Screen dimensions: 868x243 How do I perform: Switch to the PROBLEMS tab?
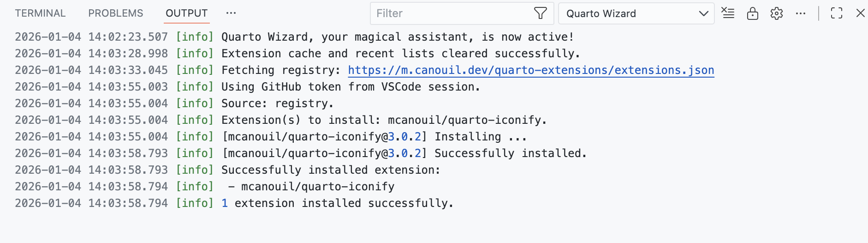(116, 13)
